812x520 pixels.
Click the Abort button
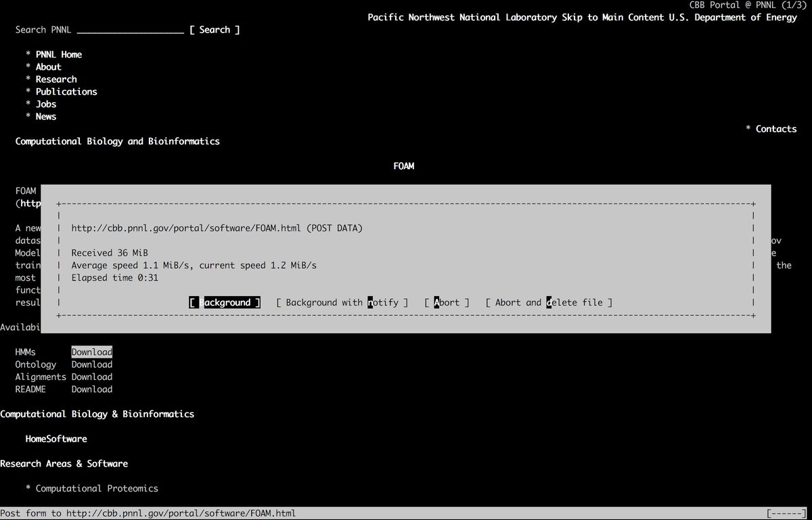(447, 302)
